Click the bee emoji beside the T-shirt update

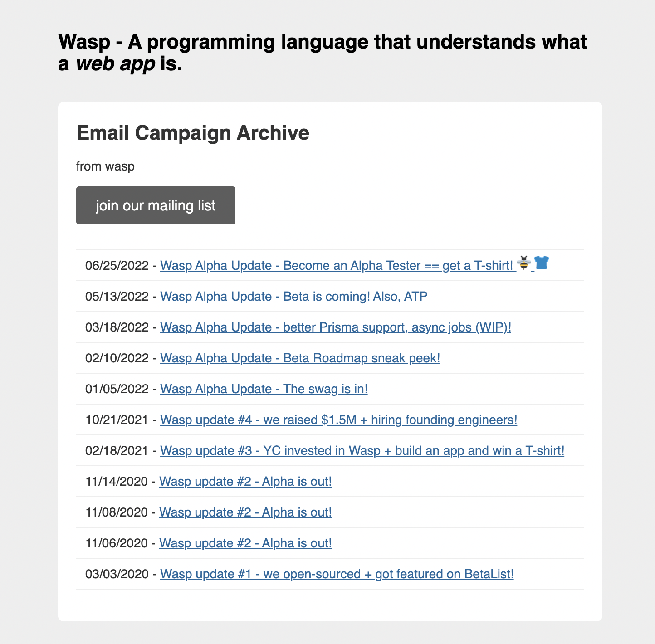click(523, 263)
